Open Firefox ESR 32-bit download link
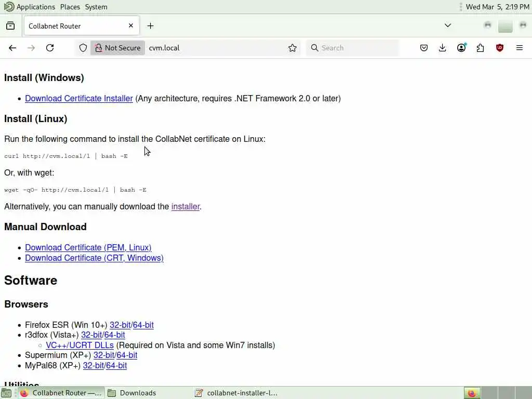This screenshot has width=532, height=399. (x=120, y=325)
